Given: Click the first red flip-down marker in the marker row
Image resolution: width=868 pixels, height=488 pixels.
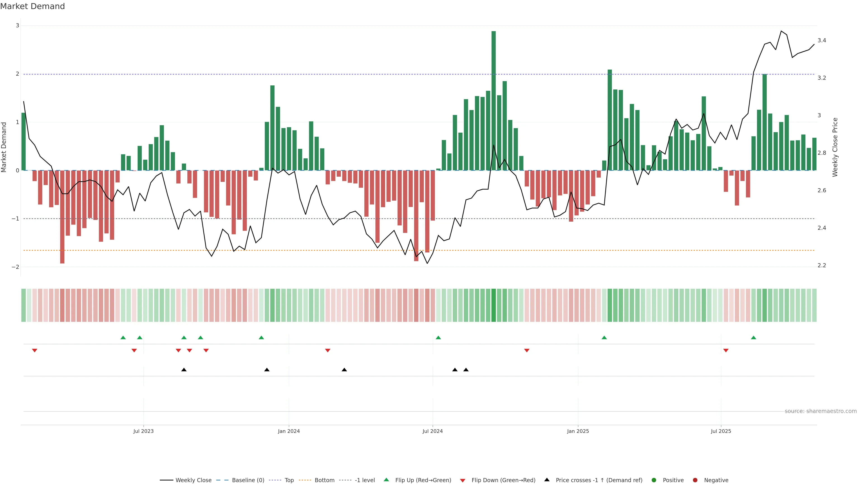Looking at the screenshot, I should (x=34, y=351).
